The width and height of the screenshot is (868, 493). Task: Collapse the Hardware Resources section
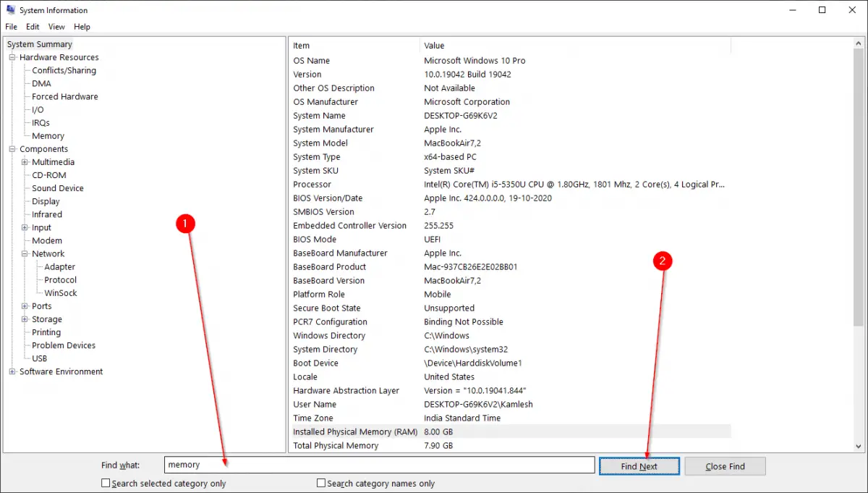click(11, 57)
